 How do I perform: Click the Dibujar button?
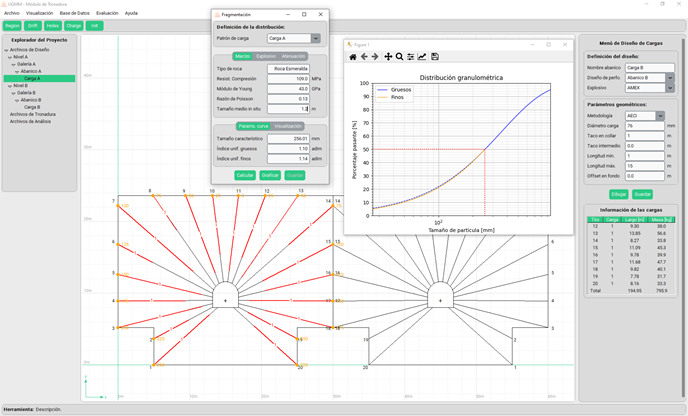click(618, 194)
